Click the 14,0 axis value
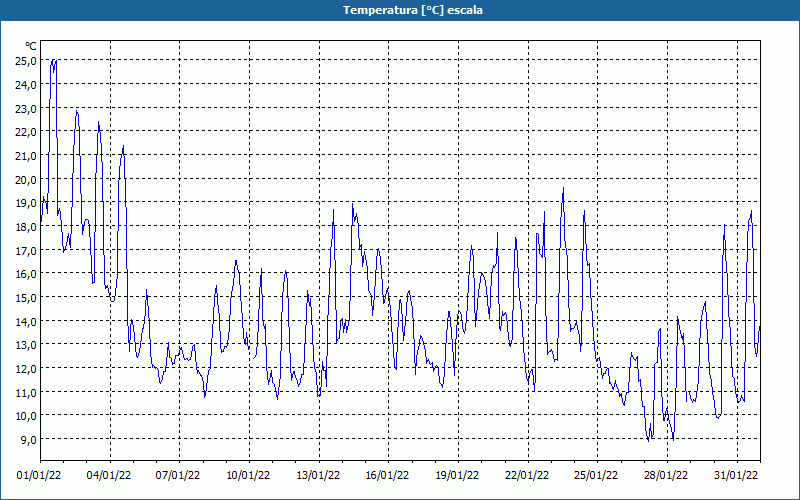800x500 pixels. point(26,321)
